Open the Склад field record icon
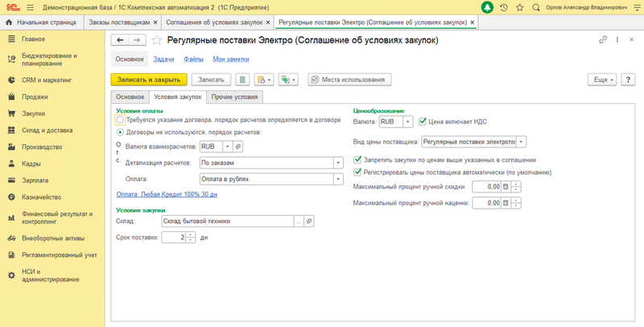 click(x=310, y=221)
